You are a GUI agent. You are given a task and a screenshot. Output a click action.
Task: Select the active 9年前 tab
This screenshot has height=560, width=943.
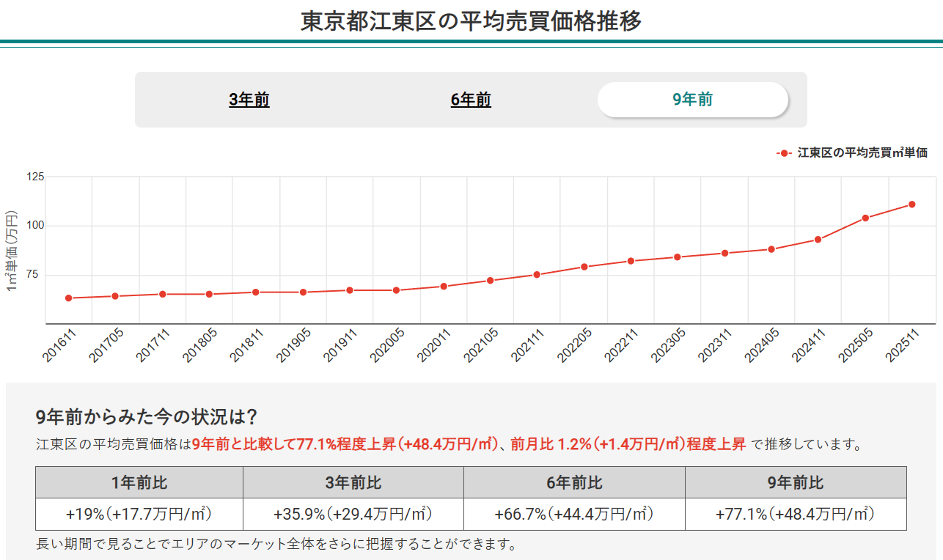point(692,99)
